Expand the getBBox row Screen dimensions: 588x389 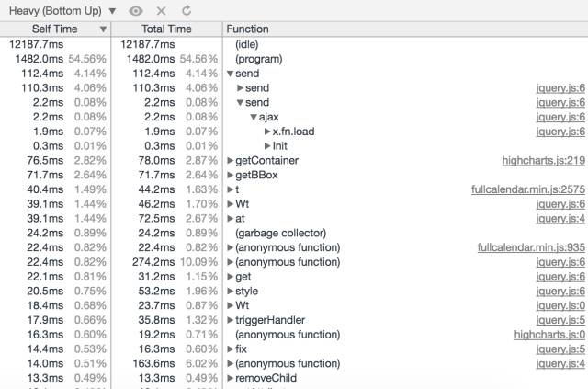pos(231,176)
